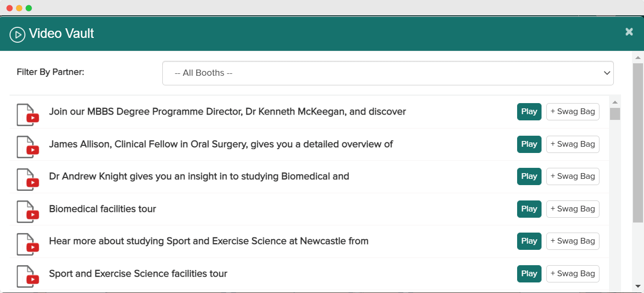Open the Biomedical facilities tour title link
The height and width of the screenshot is (293, 644).
click(x=102, y=209)
